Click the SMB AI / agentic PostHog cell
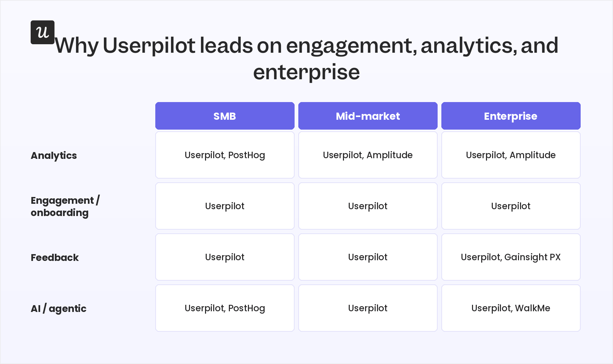613x364 pixels. [225, 308]
